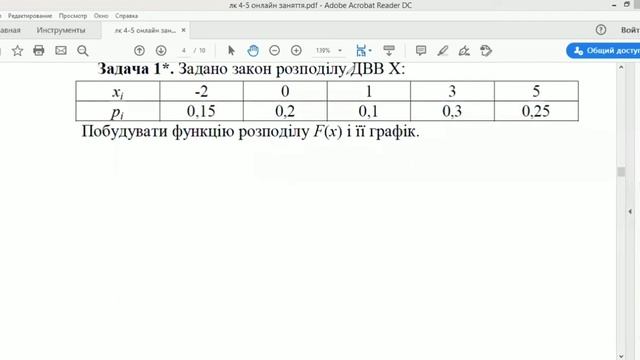Go to the previous page arrow
The image size is (640, 360).
point(139,51)
